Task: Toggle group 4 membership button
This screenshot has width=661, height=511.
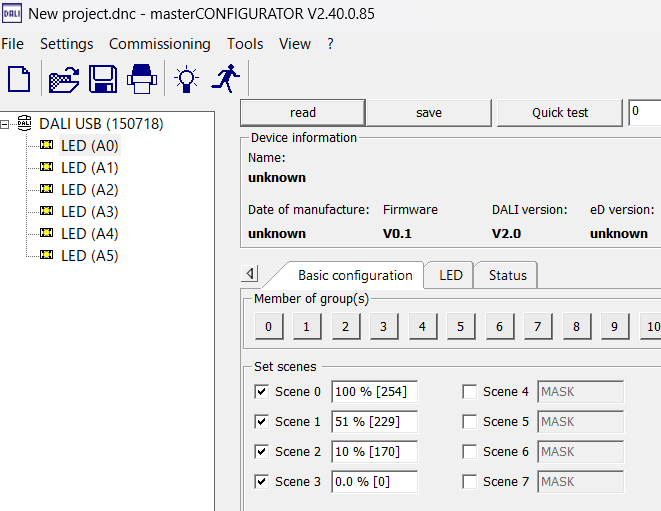Action: coord(422,326)
